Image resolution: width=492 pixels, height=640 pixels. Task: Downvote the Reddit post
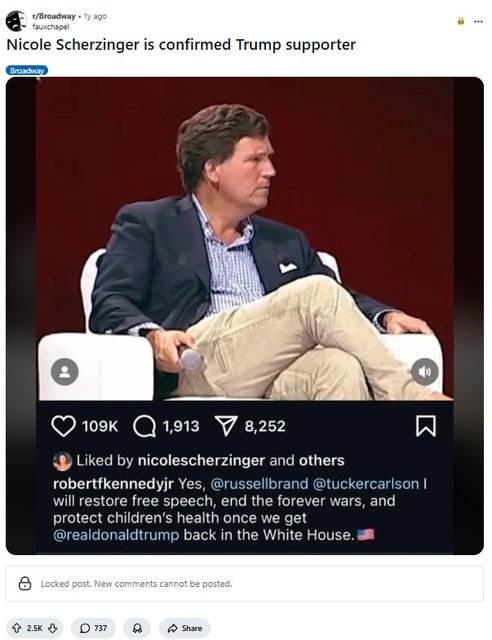pos(53,628)
